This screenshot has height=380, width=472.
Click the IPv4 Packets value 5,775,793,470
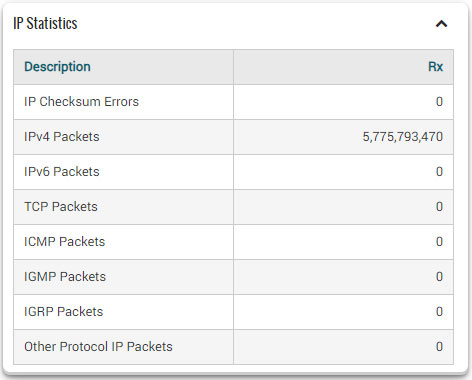click(x=403, y=137)
